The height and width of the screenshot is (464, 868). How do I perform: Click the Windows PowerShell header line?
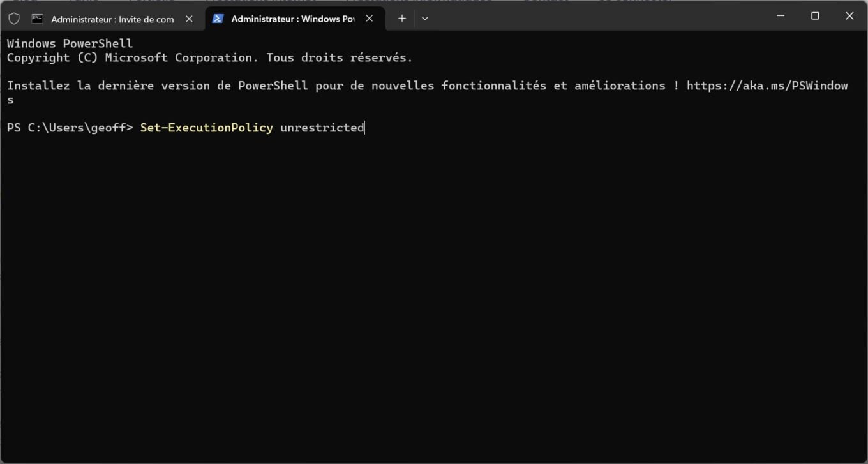[70, 43]
